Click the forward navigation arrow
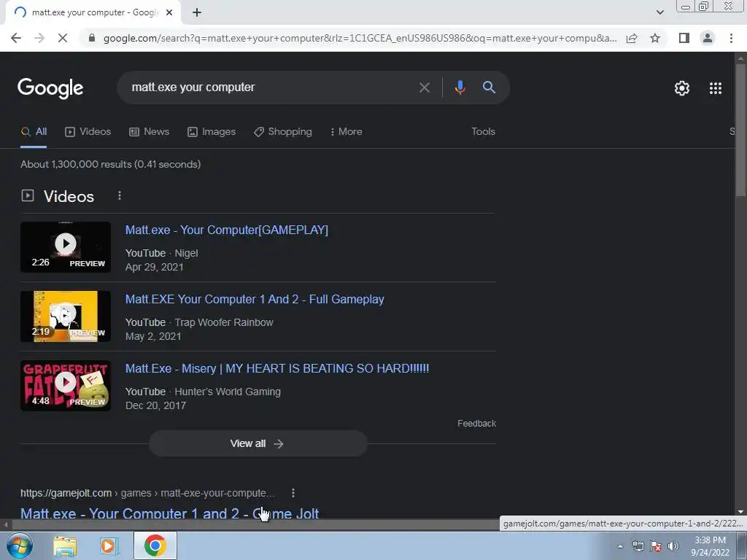 [x=39, y=38]
